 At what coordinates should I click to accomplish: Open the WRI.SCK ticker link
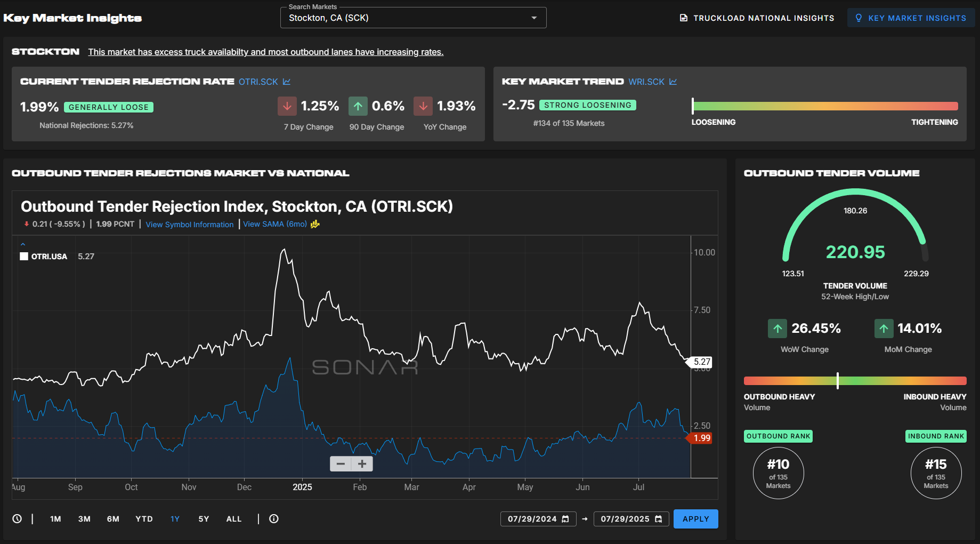646,82
